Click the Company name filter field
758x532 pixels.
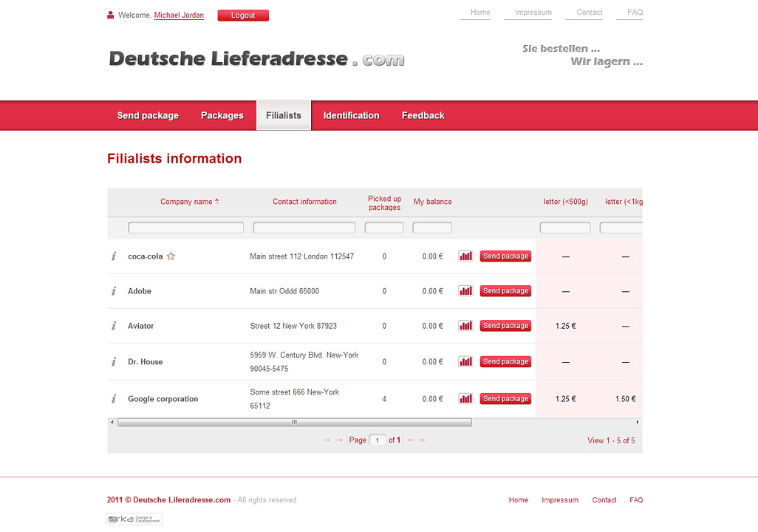click(185, 228)
